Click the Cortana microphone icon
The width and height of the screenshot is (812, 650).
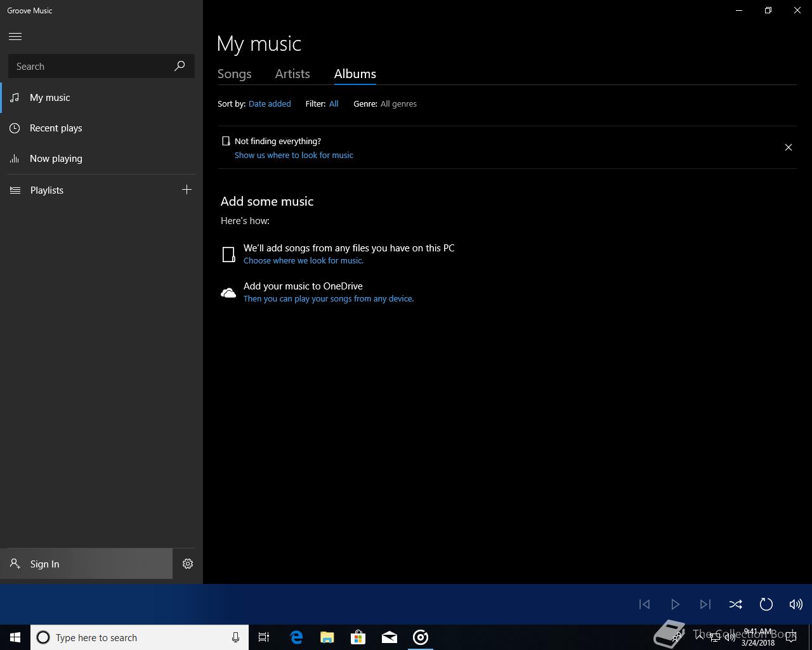pos(235,637)
